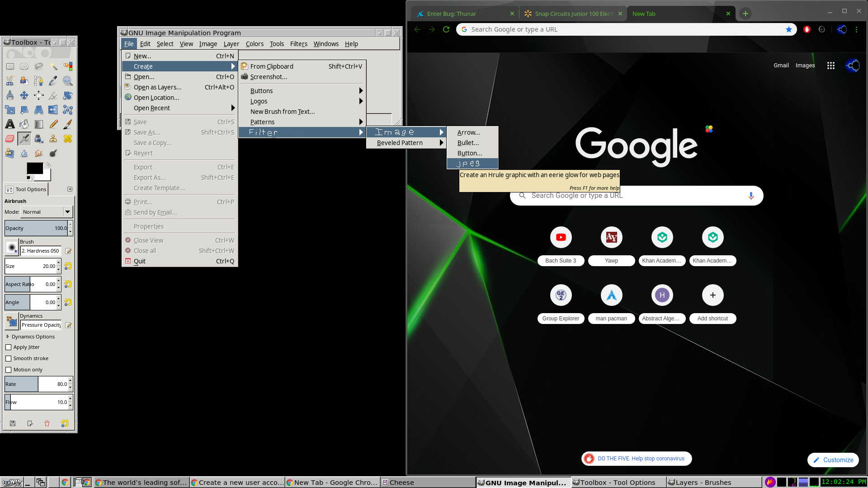Screen dimensions: 868x488
Task: Click the Screenshot... menu entry
Action: pyautogui.click(x=269, y=77)
